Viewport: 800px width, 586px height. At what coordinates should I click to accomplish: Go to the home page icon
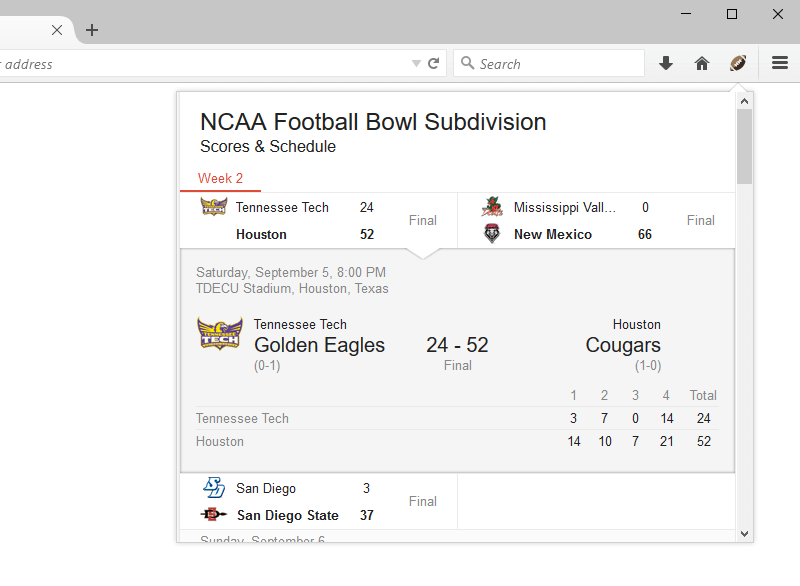[x=702, y=64]
